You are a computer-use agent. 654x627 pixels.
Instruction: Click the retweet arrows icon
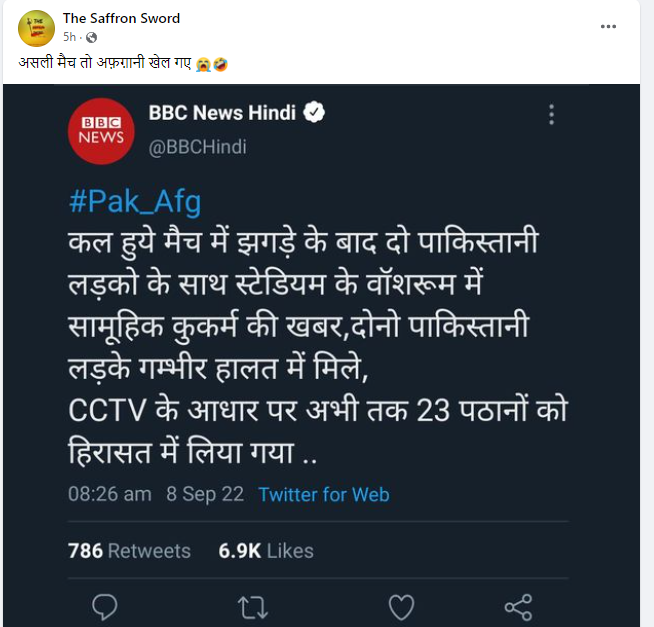coord(251,606)
